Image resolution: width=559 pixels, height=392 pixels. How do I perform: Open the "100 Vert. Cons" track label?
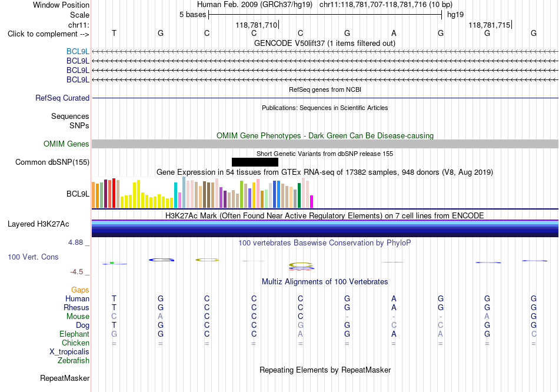(x=33, y=257)
